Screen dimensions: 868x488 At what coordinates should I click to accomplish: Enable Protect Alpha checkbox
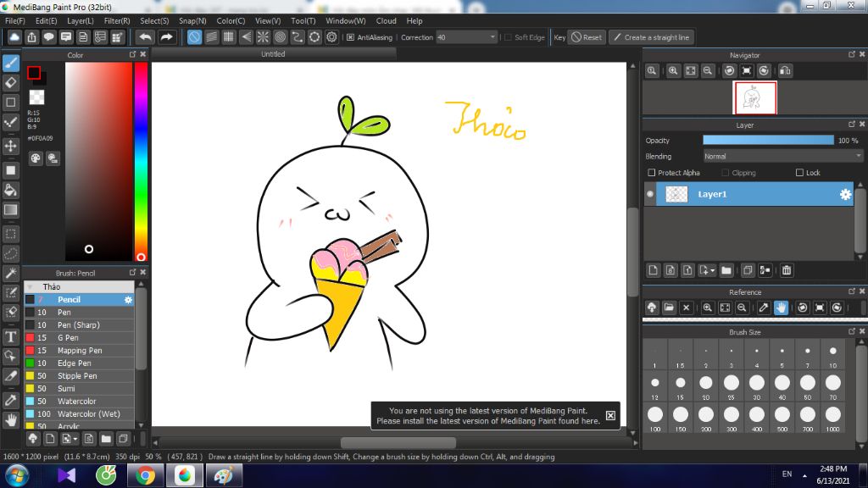pyautogui.click(x=652, y=173)
